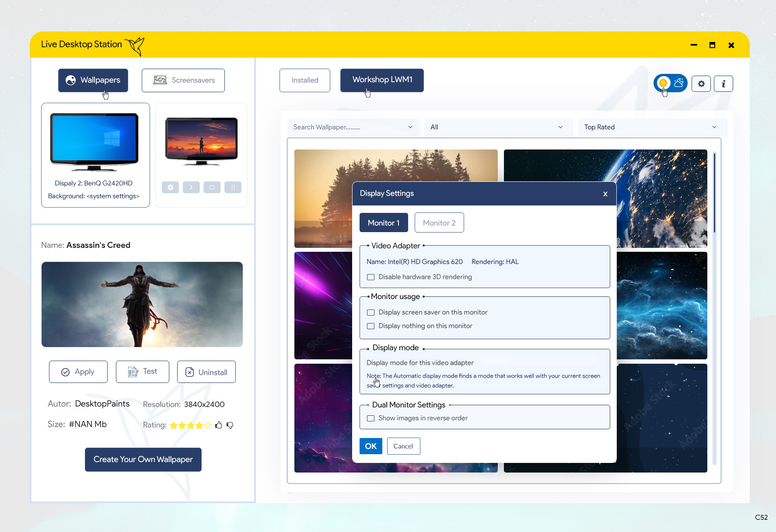
Task: Enable Disable hardware 3D rendering checkbox
Action: pyautogui.click(x=371, y=277)
